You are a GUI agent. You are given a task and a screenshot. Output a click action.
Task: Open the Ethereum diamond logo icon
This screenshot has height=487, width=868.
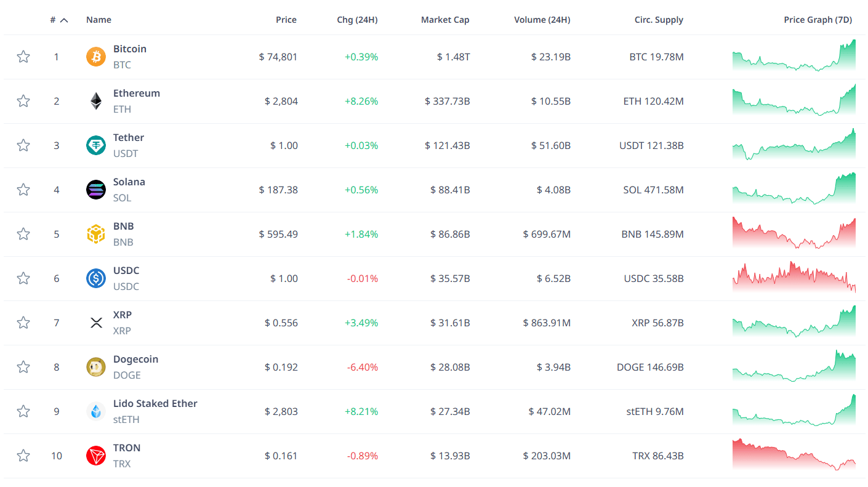pos(96,102)
